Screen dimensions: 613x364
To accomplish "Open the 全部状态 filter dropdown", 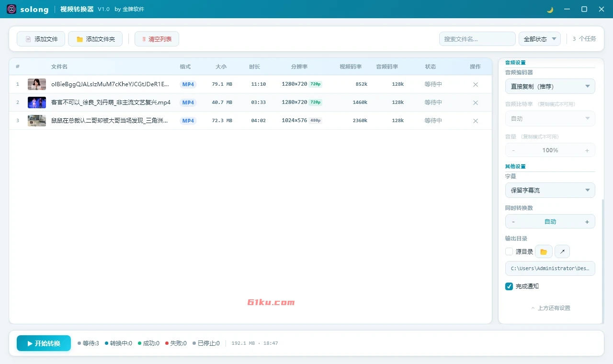I will tap(540, 39).
